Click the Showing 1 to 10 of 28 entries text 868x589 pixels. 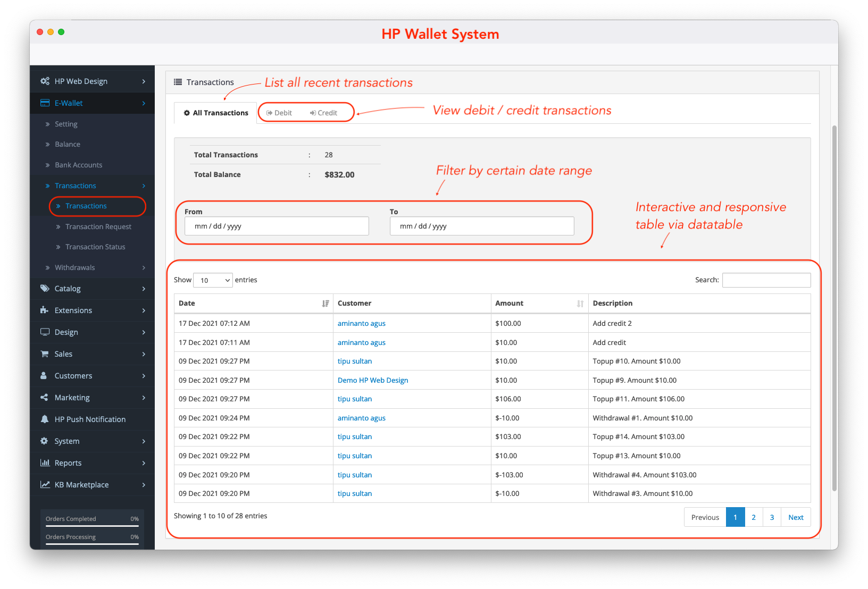pos(221,516)
